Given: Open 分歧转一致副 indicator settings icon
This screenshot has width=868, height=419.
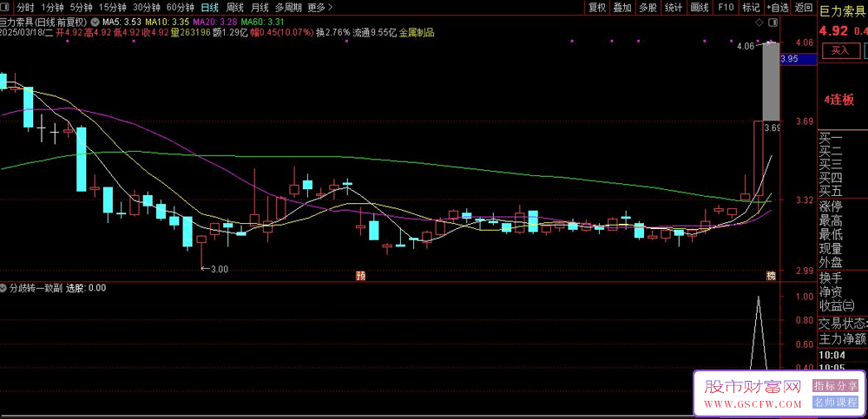Looking at the screenshot, I should point(3,288).
